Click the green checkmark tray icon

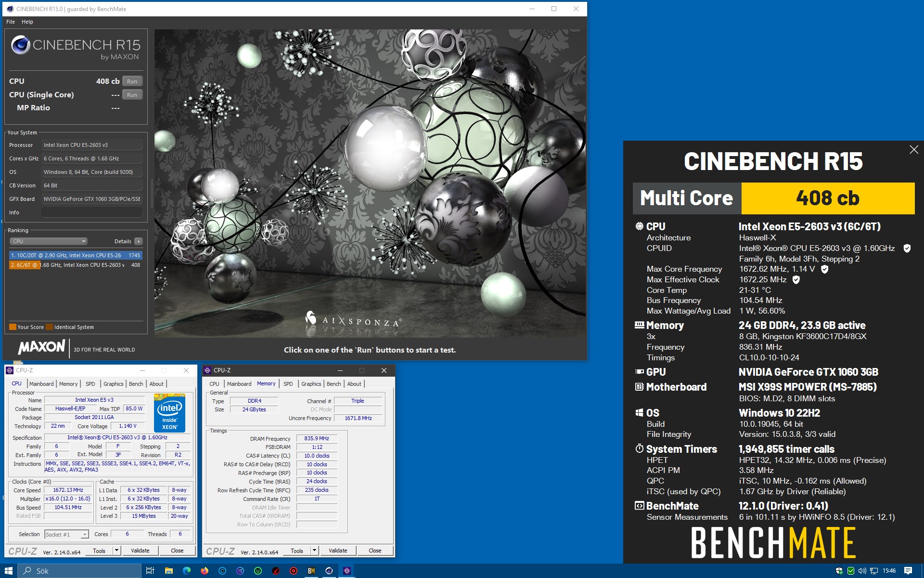pyautogui.click(x=851, y=571)
